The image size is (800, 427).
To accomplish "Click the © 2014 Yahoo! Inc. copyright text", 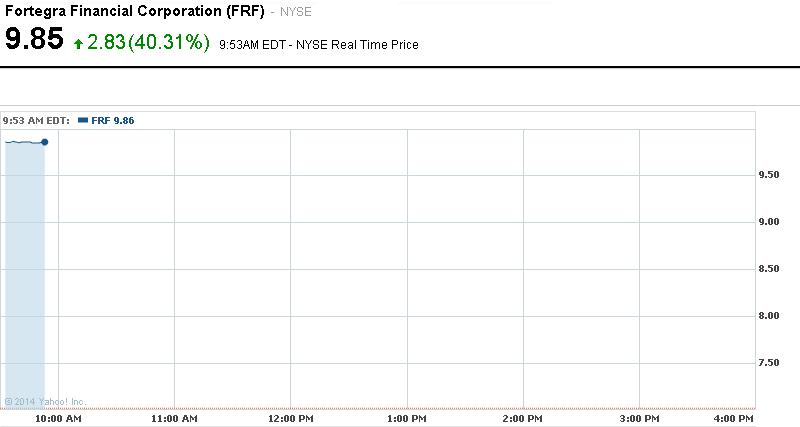I will coord(46,402).
